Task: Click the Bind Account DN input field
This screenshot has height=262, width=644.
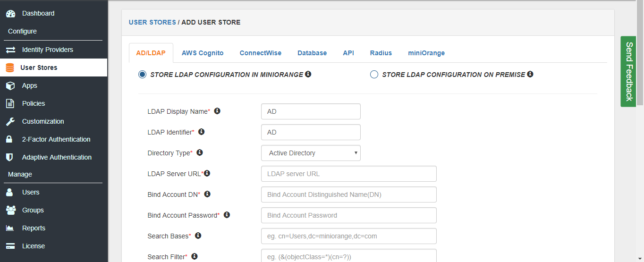Action: pos(349,194)
